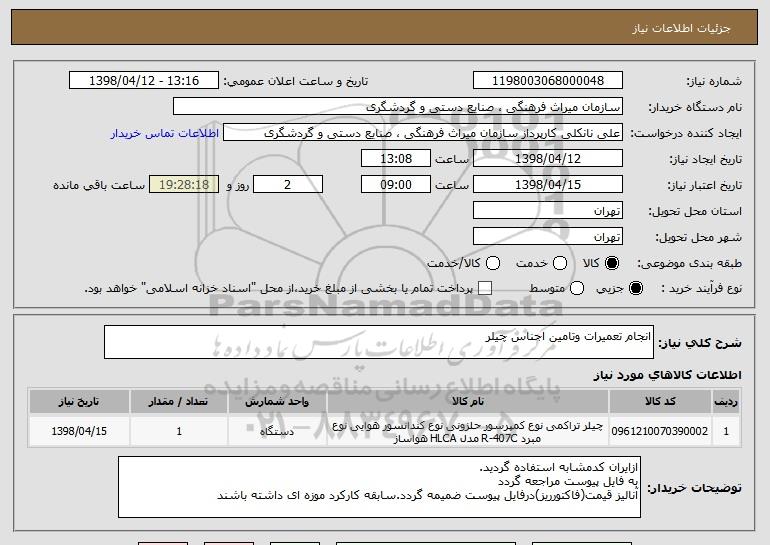
Task: Choose جزیی purchase process type
Action: [x=635, y=288]
